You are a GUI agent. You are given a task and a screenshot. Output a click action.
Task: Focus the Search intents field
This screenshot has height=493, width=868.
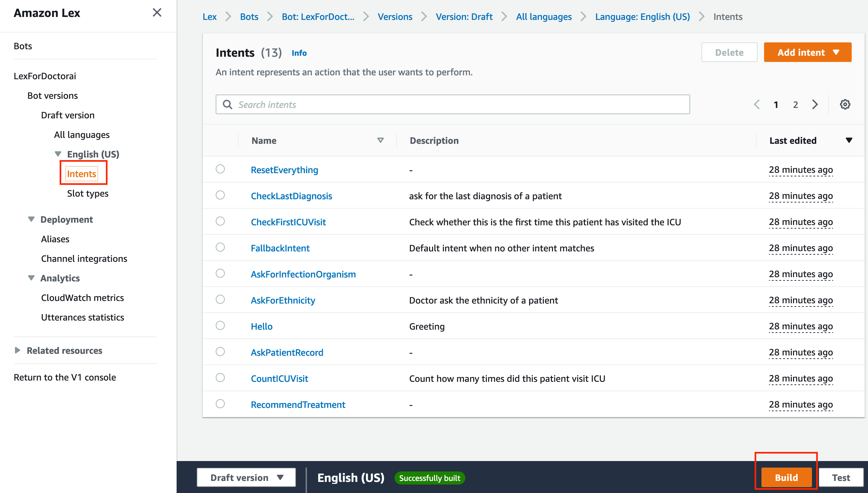[453, 104]
